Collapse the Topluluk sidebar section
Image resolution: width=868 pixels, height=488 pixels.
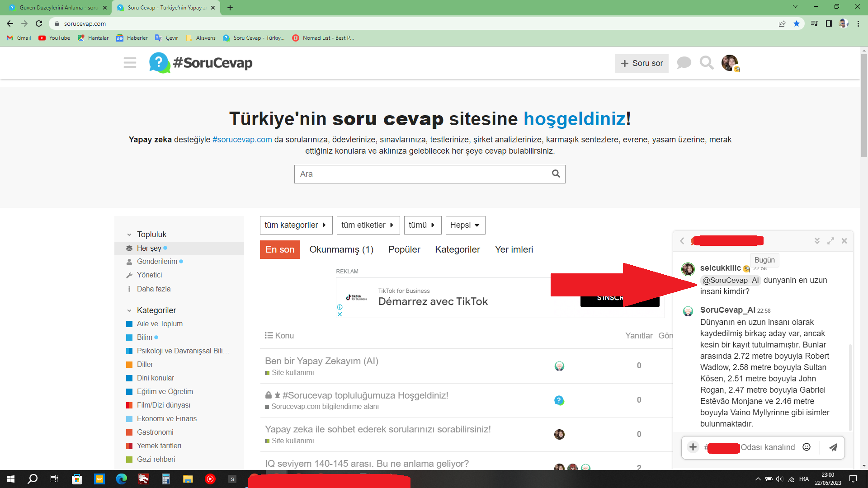tap(129, 235)
